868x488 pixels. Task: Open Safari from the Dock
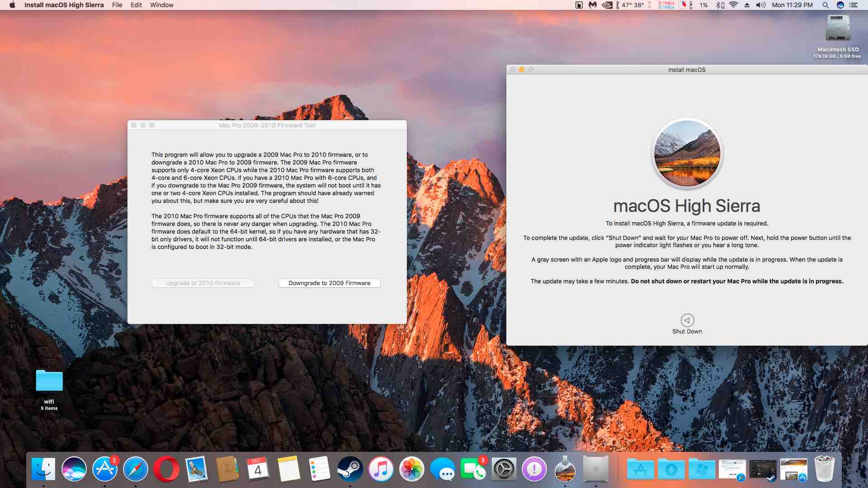(x=136, y=469)
